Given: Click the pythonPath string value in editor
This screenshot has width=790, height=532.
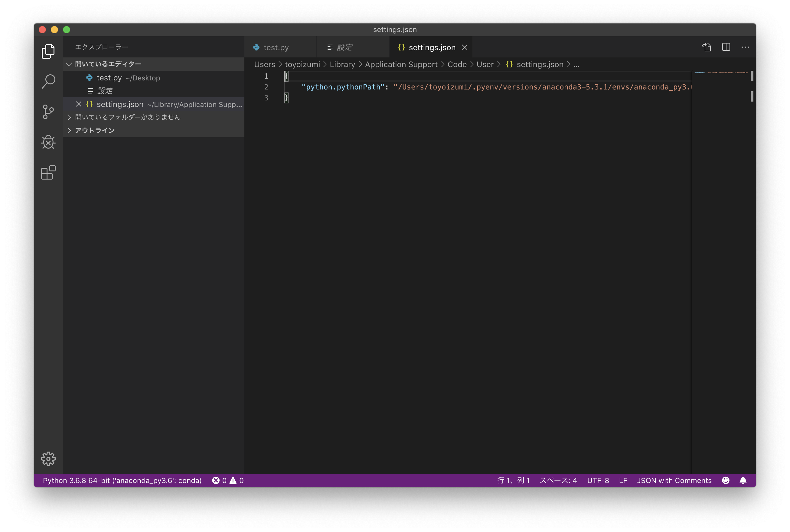Looking at the screenshot, I should pos(542,87).
